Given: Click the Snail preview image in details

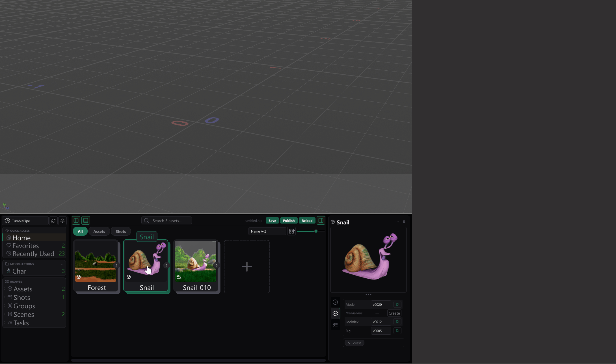Looking at the screenshot, I should tap(368, 259).
